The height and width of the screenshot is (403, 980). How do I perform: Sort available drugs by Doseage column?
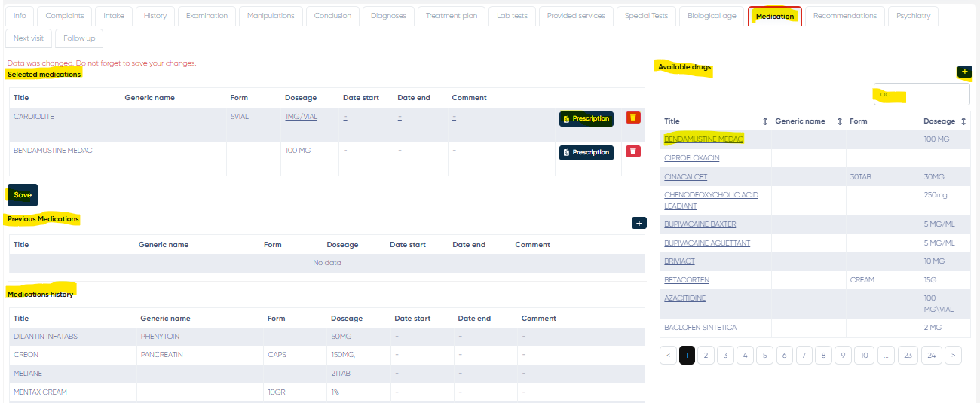point(963,121)
